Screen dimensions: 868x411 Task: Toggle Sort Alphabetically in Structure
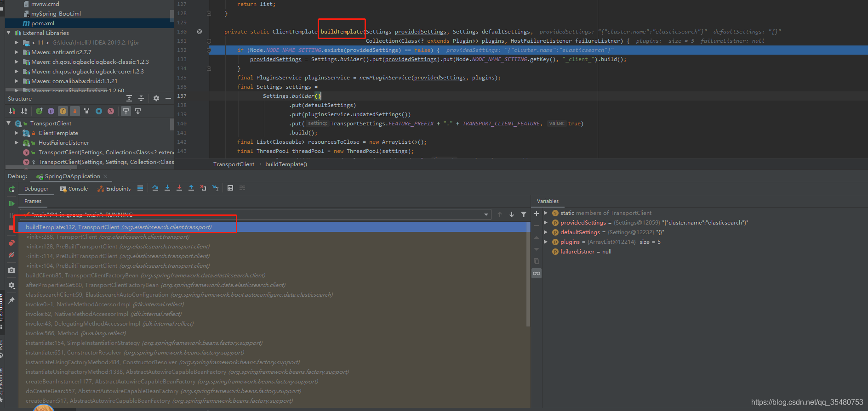point(24,111)
